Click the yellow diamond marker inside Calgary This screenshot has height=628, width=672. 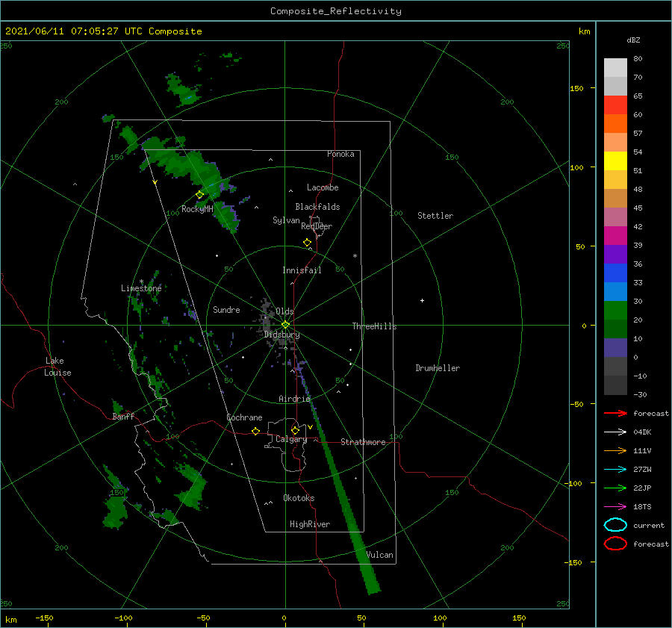(295, 430)
